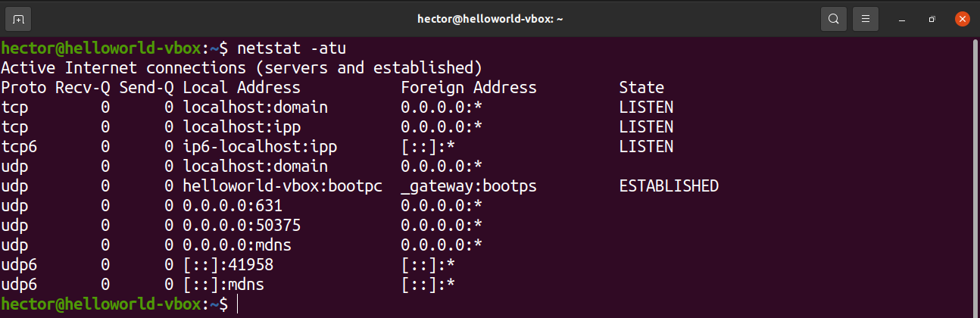
Task: Click the [::]:41958 local address
Action: pos(228,265)
